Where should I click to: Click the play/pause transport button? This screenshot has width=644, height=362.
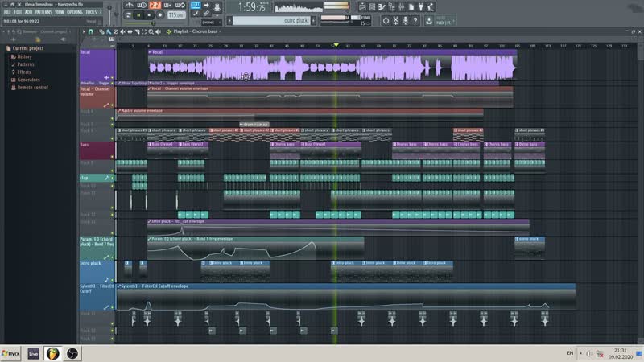click(138, 15)
